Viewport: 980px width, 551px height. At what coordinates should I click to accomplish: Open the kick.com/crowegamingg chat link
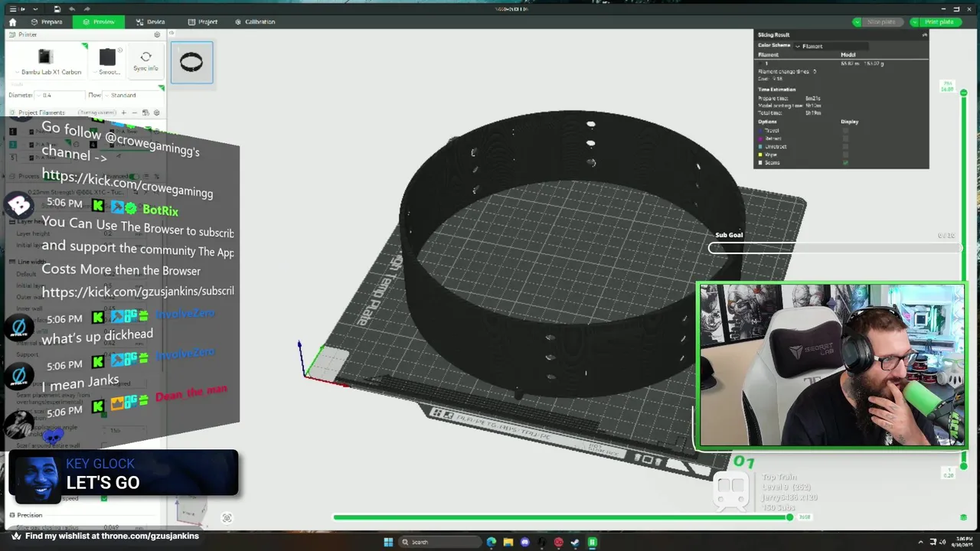tap(128, 185)
